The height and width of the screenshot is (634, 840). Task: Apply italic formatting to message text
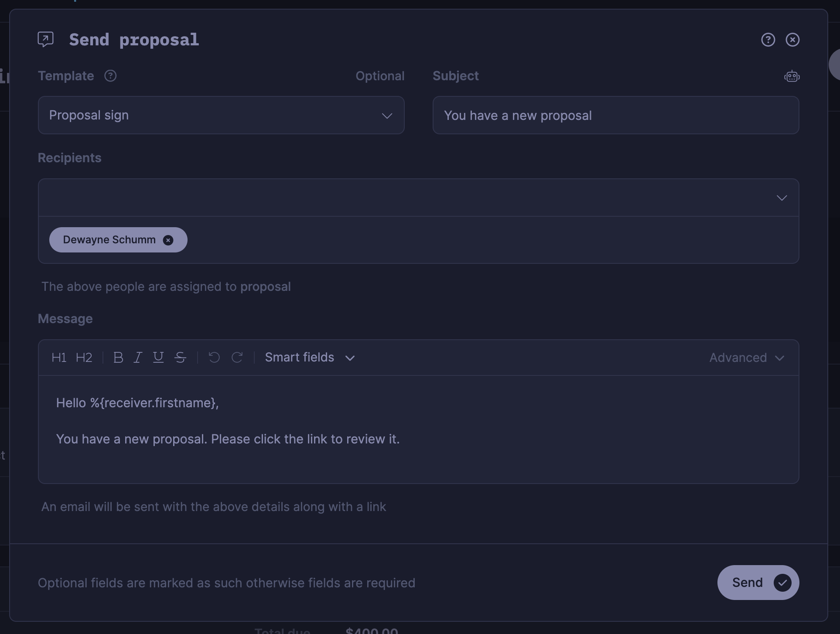pyautogui.click(x=137, y=357)
